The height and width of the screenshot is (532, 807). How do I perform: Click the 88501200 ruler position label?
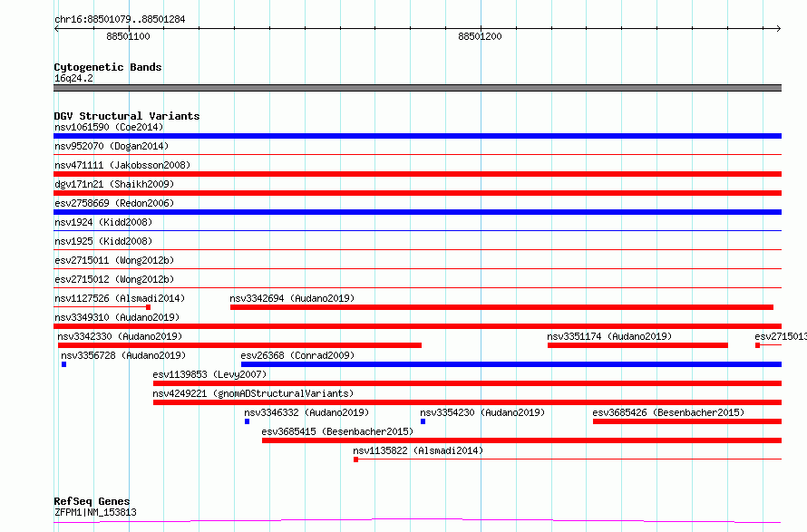[480, 36]
